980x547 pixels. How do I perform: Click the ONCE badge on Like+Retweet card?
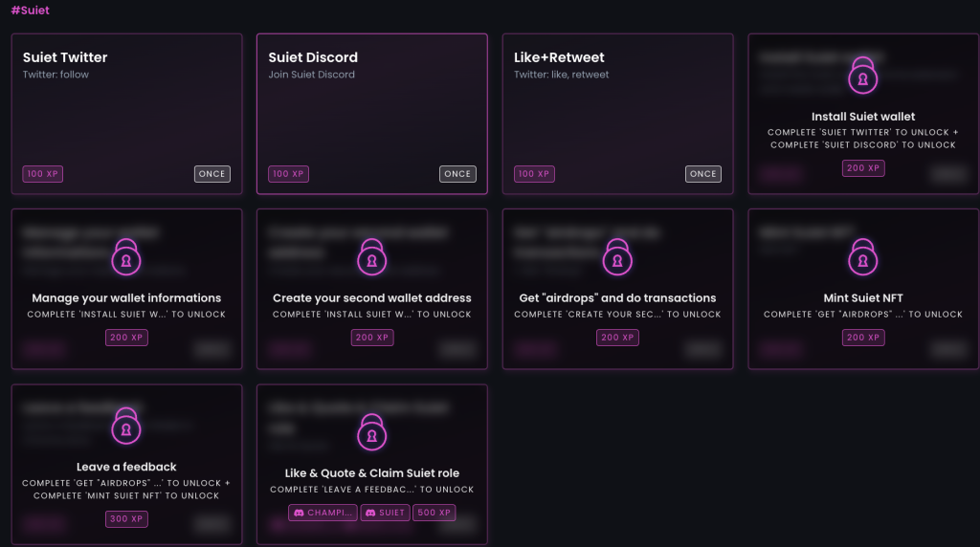(x=703, y=174)
